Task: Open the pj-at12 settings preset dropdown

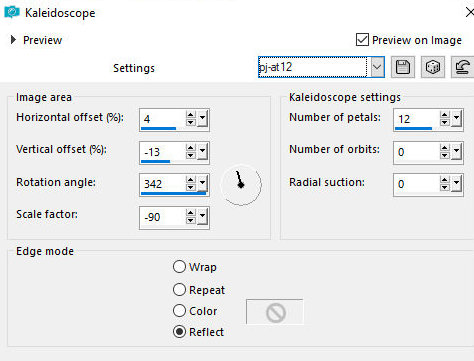Action: [x=377, y=67]
